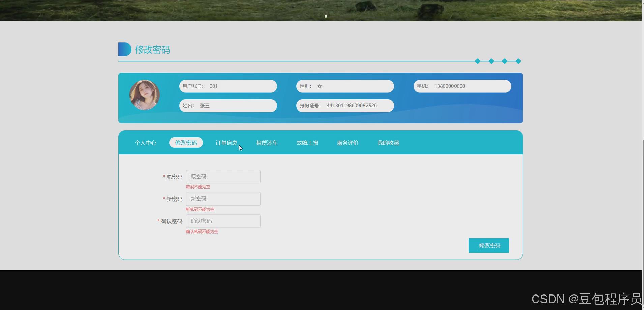Go to the 故障上报 tab
The height and width of the screenshot is (310, 644).
pyautogui.click(x=307, y=143)
